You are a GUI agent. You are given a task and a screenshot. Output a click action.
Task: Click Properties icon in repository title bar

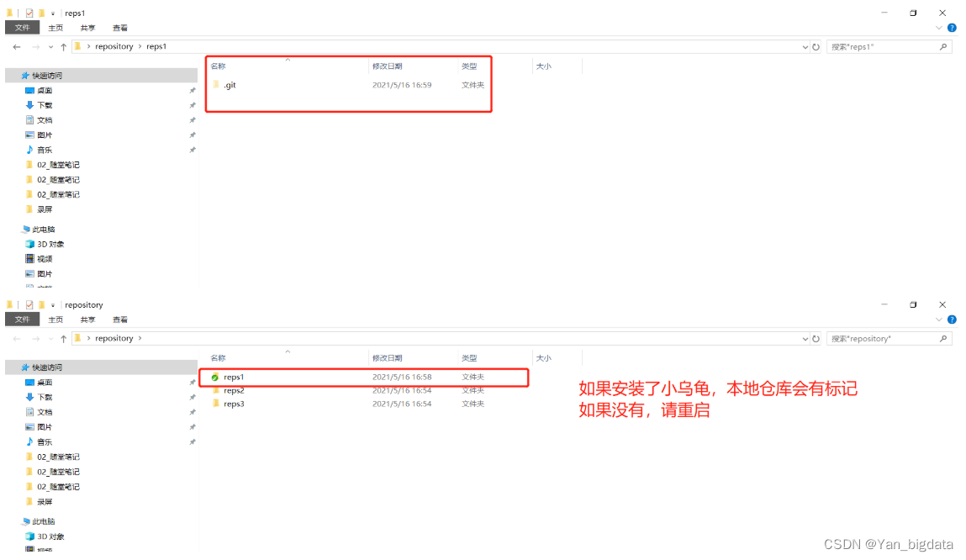tap(29, 305)
